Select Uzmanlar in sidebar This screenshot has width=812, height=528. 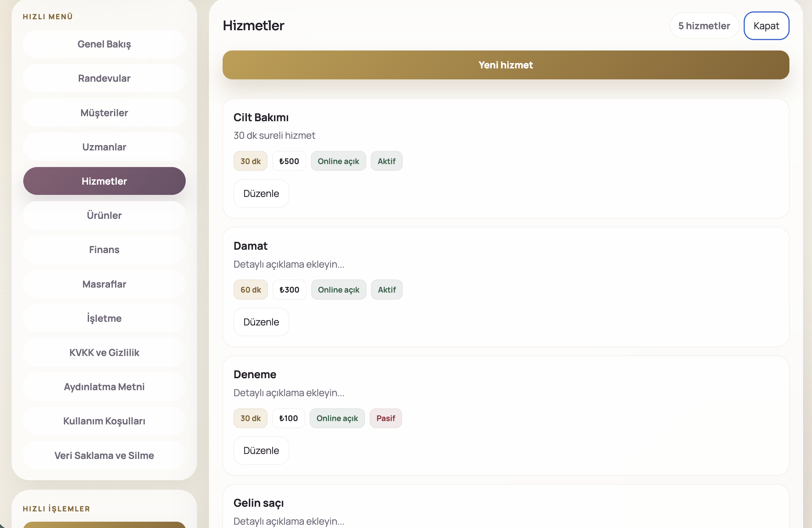104,147
